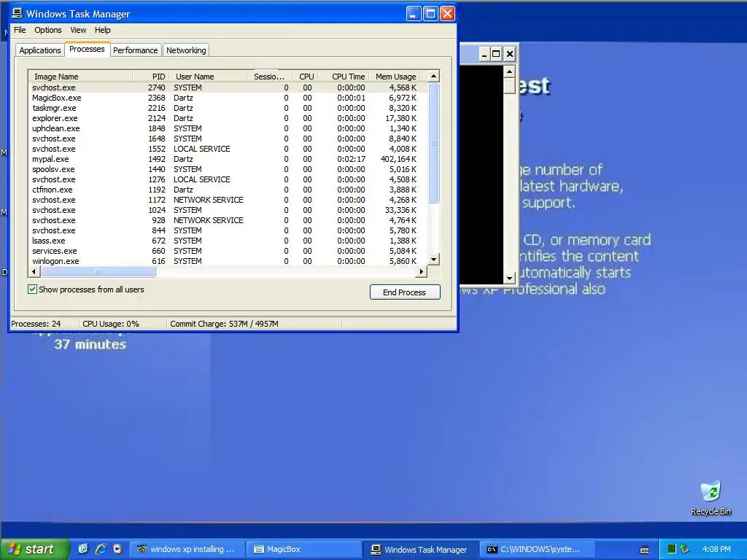This screenshot has height=560, width=747.
Task: Select the Processes tab
Action: pos(87,49)
